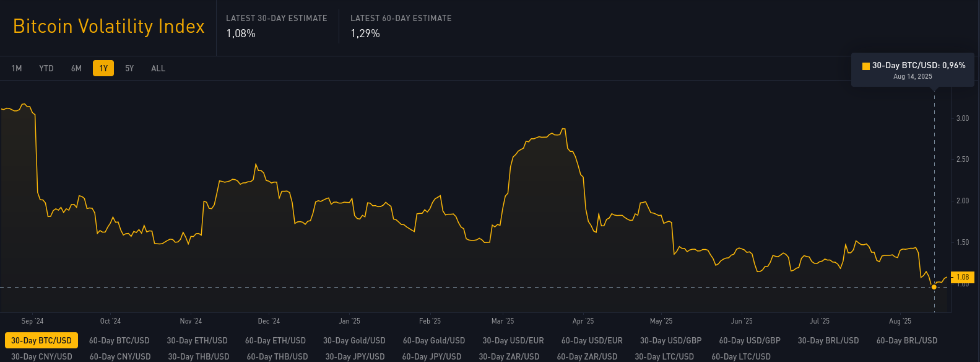This screenshot has height=362, width=980.
Task: Click the Jun '25 axis label
Action: 742,321
